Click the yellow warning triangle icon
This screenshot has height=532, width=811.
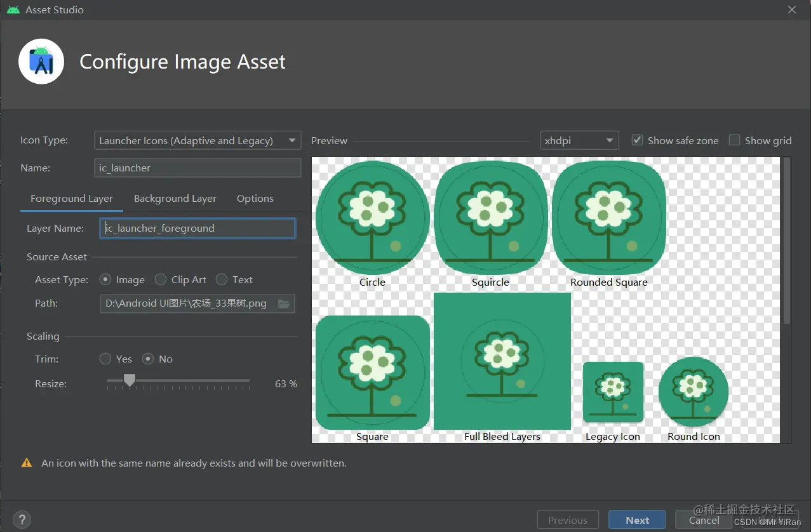(27, 463)
